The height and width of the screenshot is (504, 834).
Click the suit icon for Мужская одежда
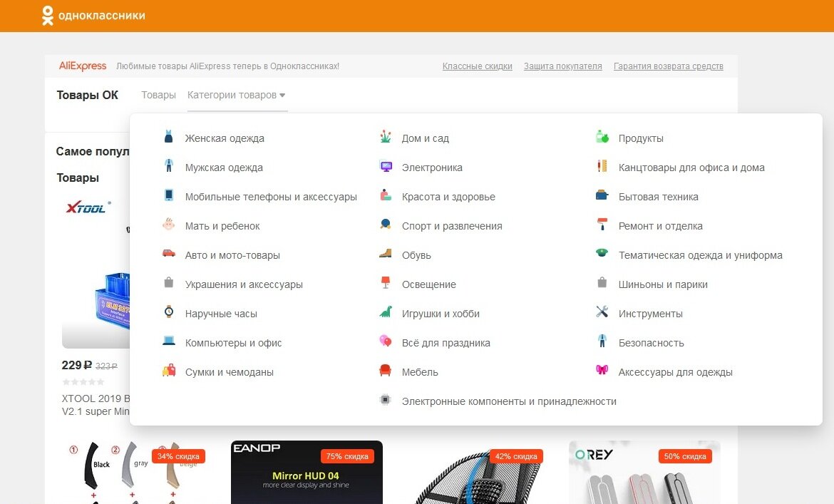coord(169,166)
